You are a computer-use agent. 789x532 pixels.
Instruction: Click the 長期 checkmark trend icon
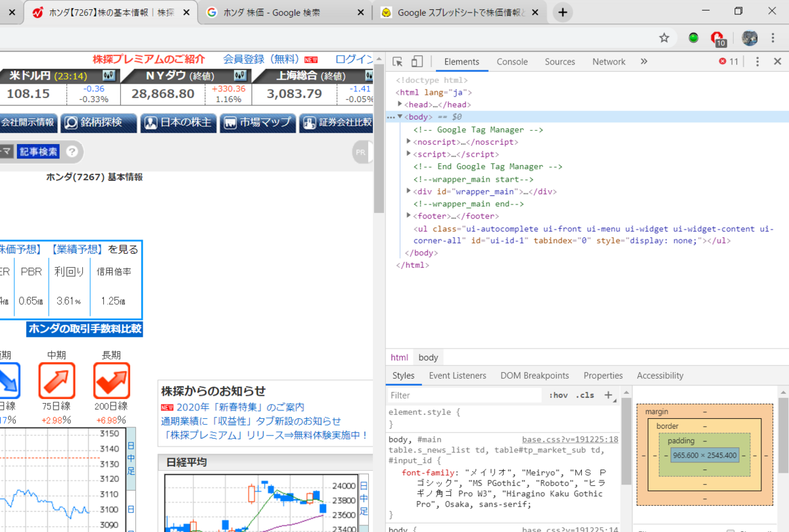click(111, 380)
